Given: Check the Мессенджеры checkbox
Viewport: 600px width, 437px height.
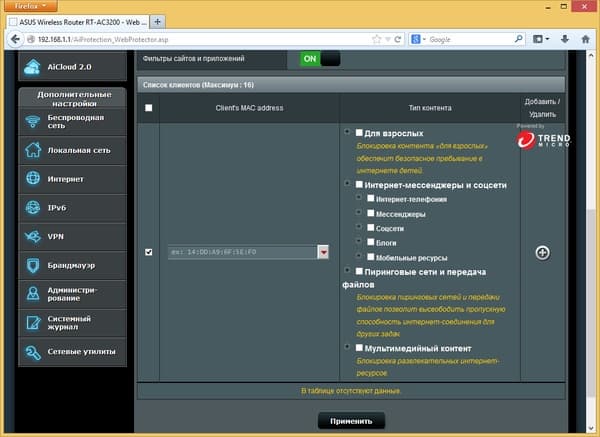Looking at the screenshot, I should [x=370, y=213].
